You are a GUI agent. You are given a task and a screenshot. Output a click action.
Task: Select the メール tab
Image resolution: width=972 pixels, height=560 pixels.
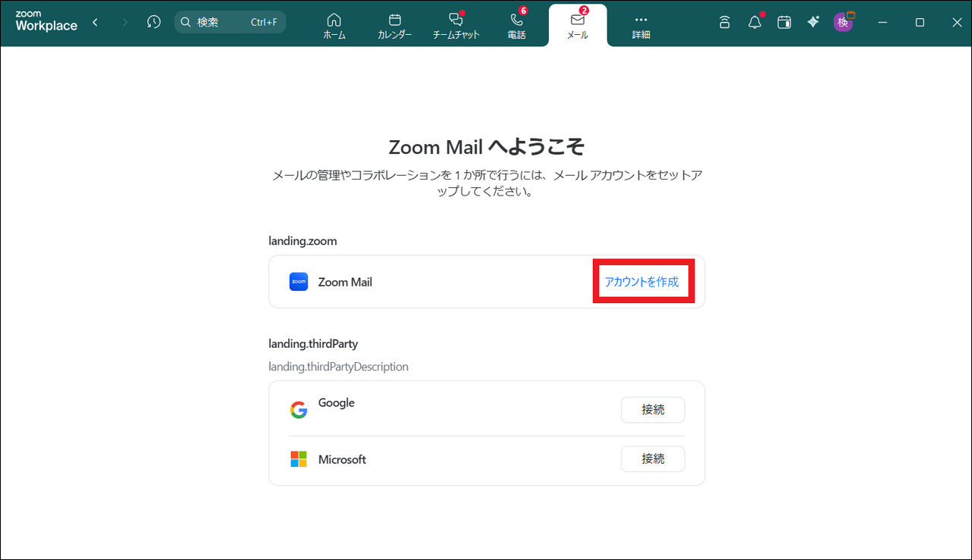pos(578,26)
